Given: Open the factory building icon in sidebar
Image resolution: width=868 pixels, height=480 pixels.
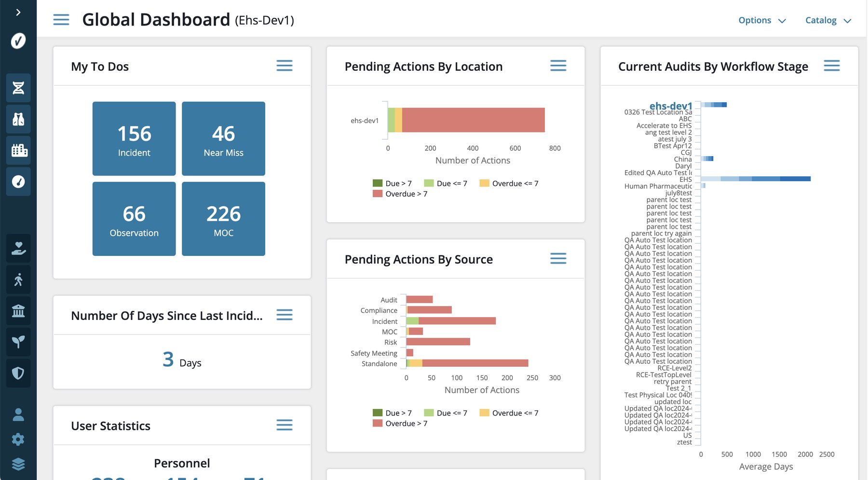Looking at the screenshot, I should tap(18, 150).
